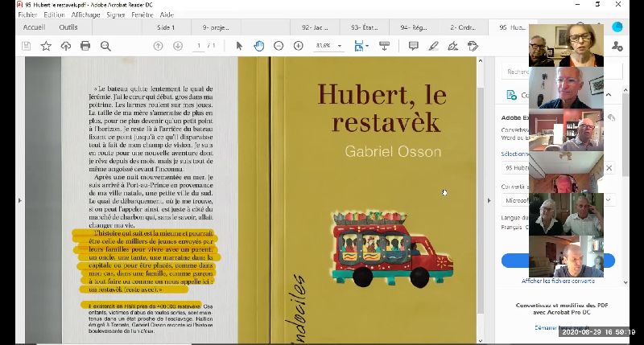Open the fill and sign pen tool

[x=453, y=46]
